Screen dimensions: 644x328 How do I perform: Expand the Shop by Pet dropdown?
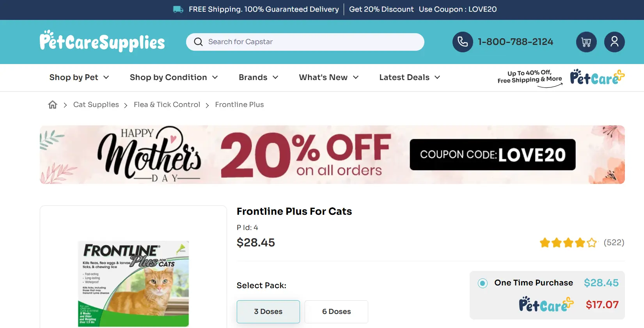tap(79, 77)
